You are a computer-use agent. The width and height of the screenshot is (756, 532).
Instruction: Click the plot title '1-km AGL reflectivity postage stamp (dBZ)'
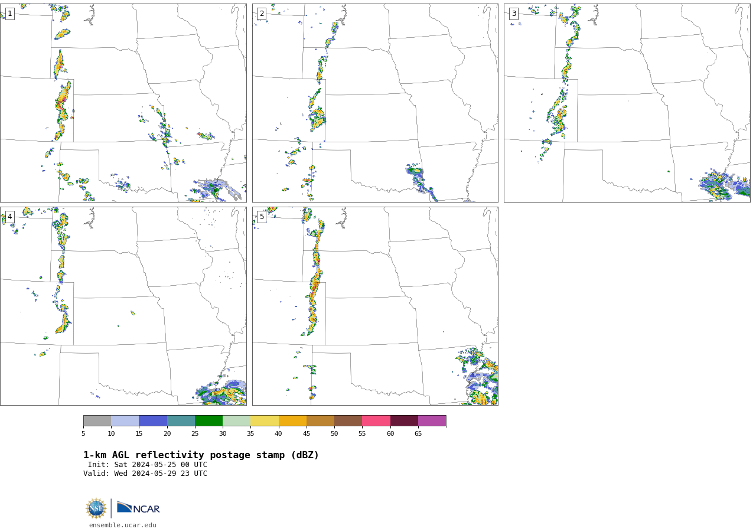tap(201, 455)
